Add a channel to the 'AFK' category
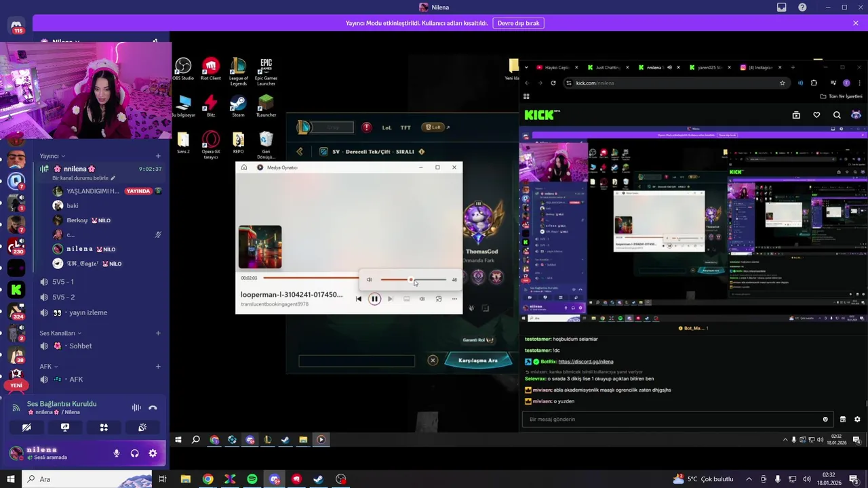Screen dimensions: 868x488 [158, 366]
